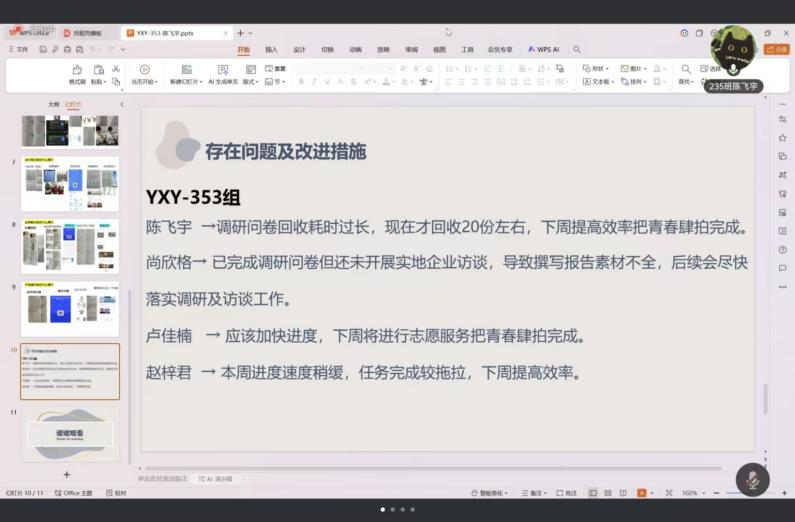Click the Find magnifier icon in ribbon
Screen dimensions: 795x522
(686, 69)
